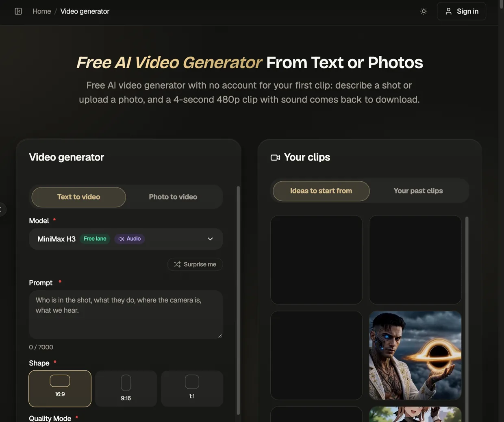
Task: Open the MiniMax H3 model dropdown
Action: pyautogui.click(x=126, y=239)
